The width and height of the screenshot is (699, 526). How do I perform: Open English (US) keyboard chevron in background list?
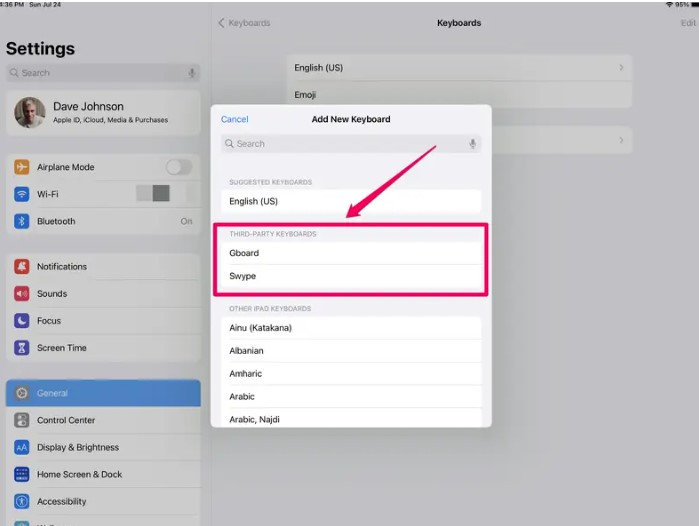(x=621, y=68)
